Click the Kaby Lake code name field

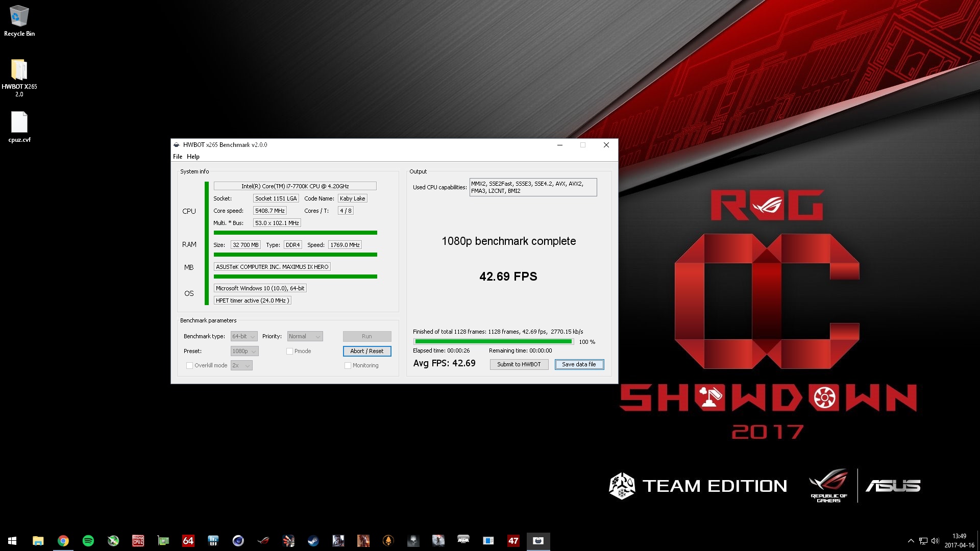coord(353,198)
